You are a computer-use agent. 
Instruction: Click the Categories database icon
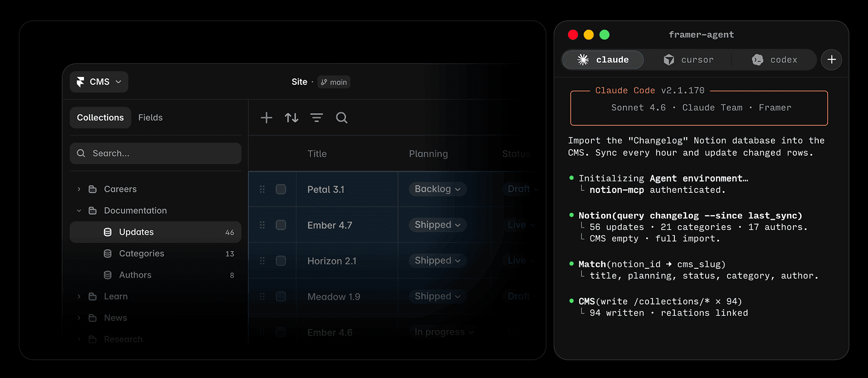coord(108,253)
